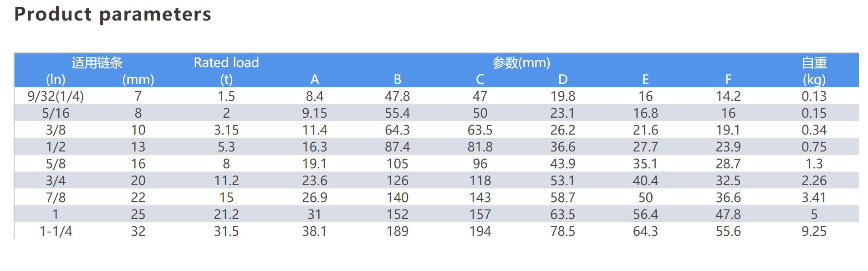This screenshot has width=868, height=271.
Task: Select the 1-1/4 chain size cell
Action: pyautogui.click(x=56, y=231)
